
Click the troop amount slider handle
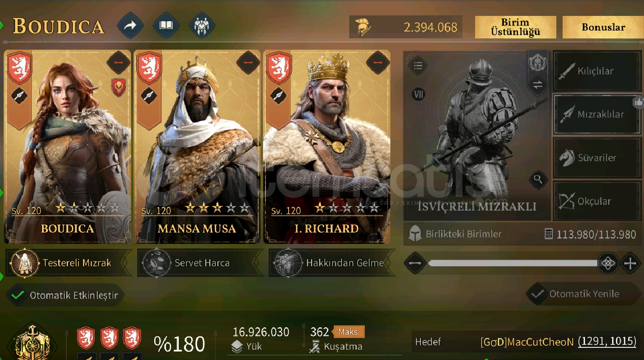point(608,263)
